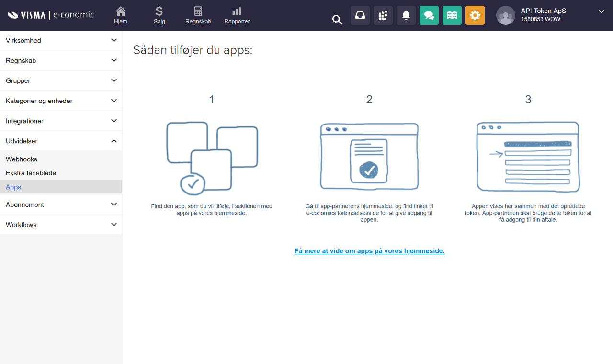The width and height of the screenshot is (613, 364).
Task: Open the account dropdown for API Token ApS
Action: (602, 11)
